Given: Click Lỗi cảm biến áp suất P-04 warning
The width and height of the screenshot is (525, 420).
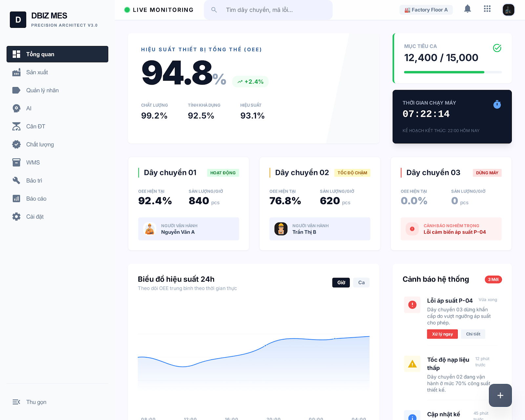Looking at the screenshot, I should [451, 229].
